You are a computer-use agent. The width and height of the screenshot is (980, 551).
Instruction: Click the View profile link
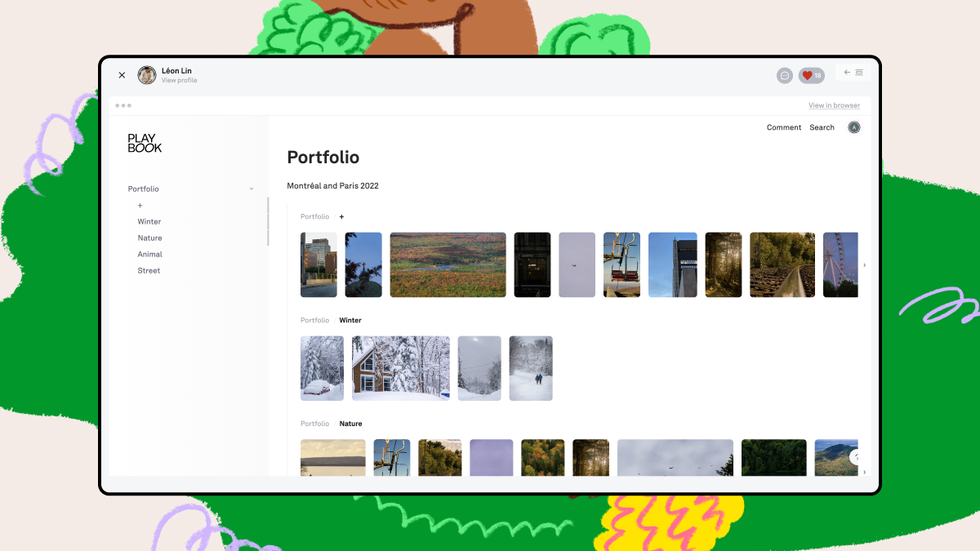pyautogui.click(x=179, y=81)
